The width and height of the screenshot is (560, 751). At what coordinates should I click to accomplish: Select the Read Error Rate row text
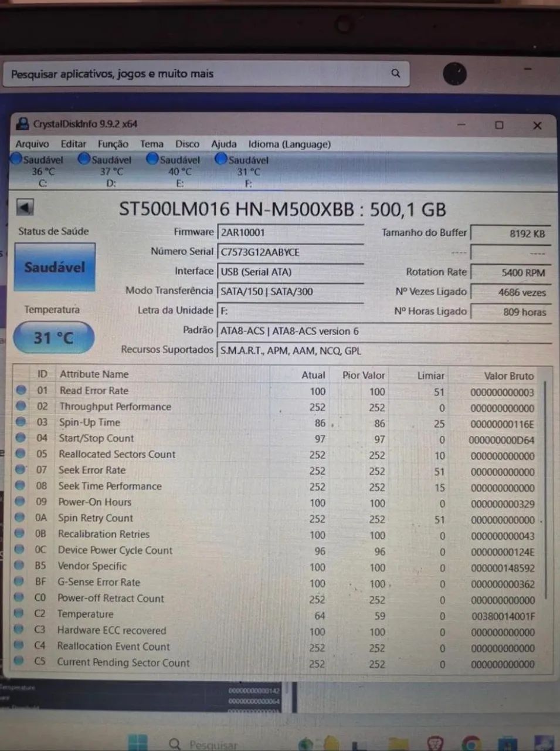(94, 390)
